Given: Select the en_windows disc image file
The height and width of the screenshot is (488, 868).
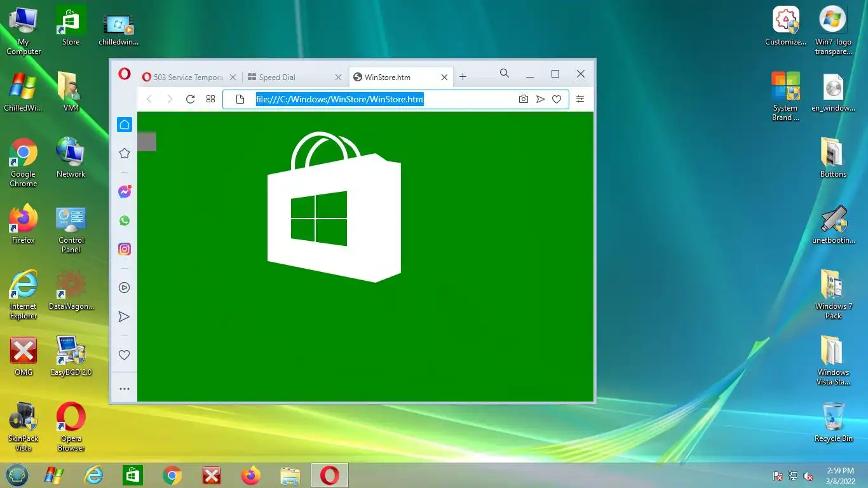Looking at the screenshot, I should [833, 92].
